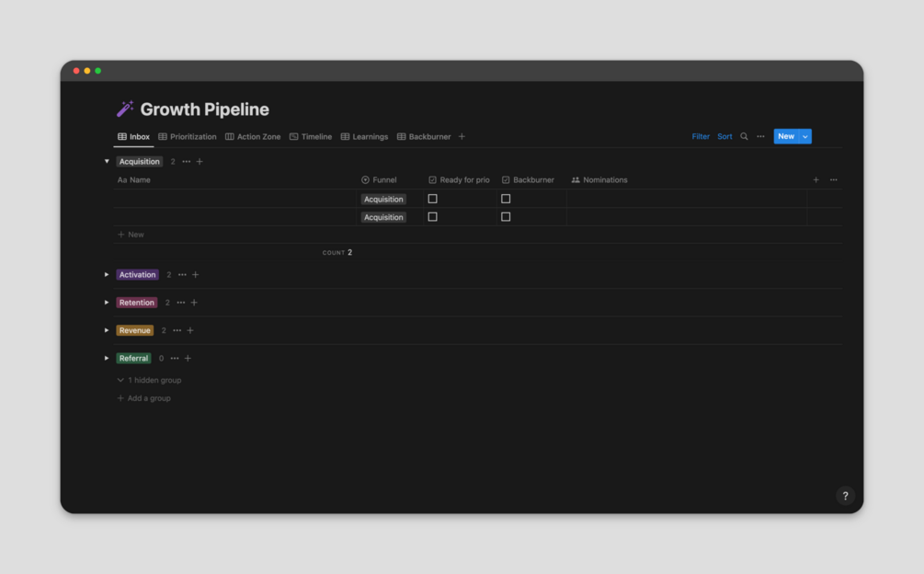The width and height of the screenshot is (924, 574).
Task: Open Activation group options ellipsis
Action: point(182,275)
